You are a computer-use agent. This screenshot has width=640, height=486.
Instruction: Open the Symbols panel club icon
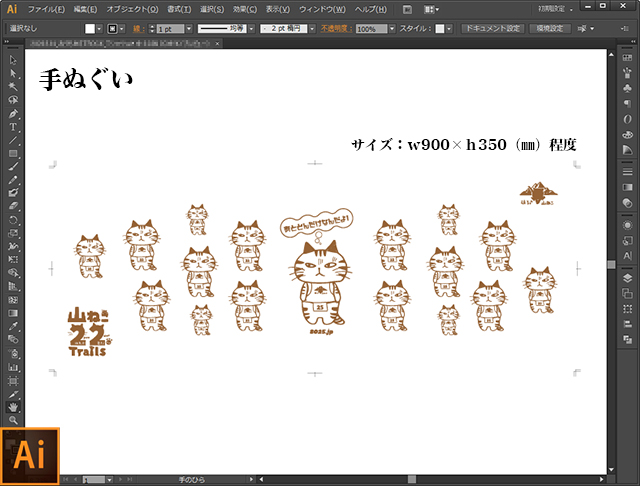click(x=627, y=88)
